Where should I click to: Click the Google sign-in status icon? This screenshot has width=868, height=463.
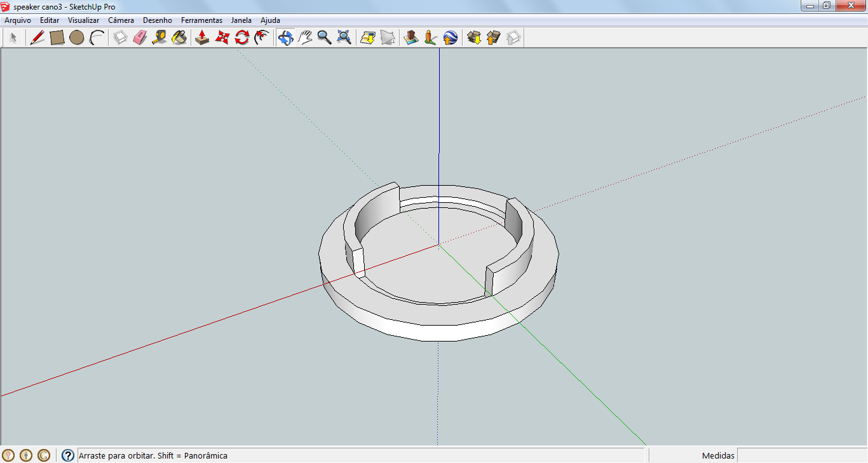pyautogui.click(x=44, y=455)
